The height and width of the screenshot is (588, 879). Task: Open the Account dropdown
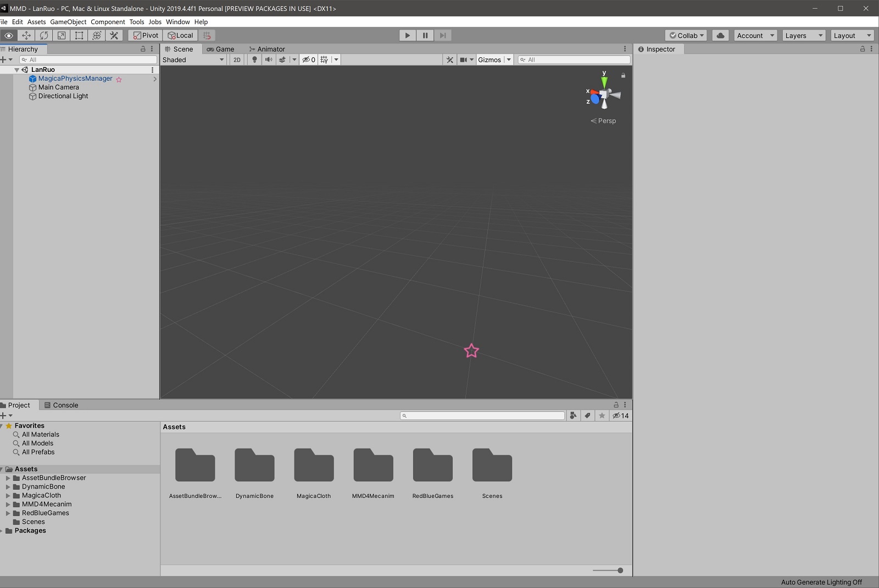pos(755,35)
